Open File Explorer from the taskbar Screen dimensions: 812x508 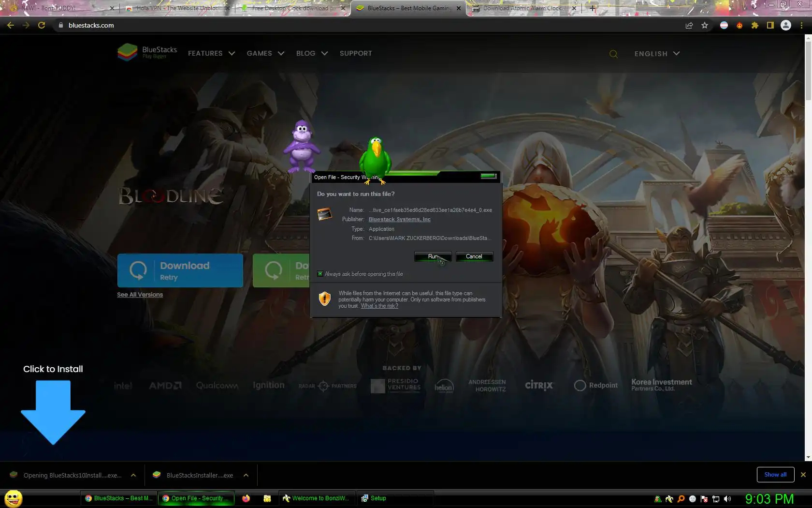pyautogui.click(x=267, y=498)
